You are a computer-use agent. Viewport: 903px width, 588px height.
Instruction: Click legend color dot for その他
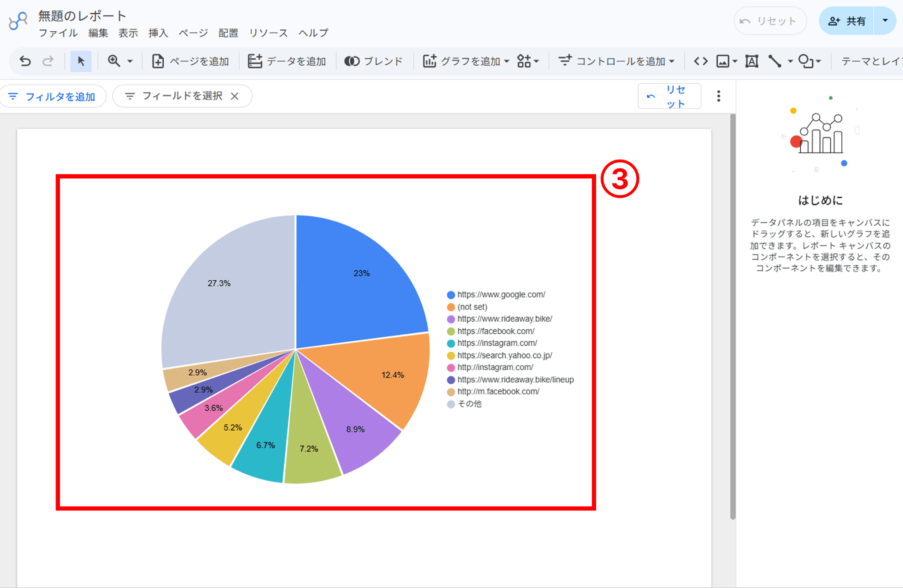451,404
